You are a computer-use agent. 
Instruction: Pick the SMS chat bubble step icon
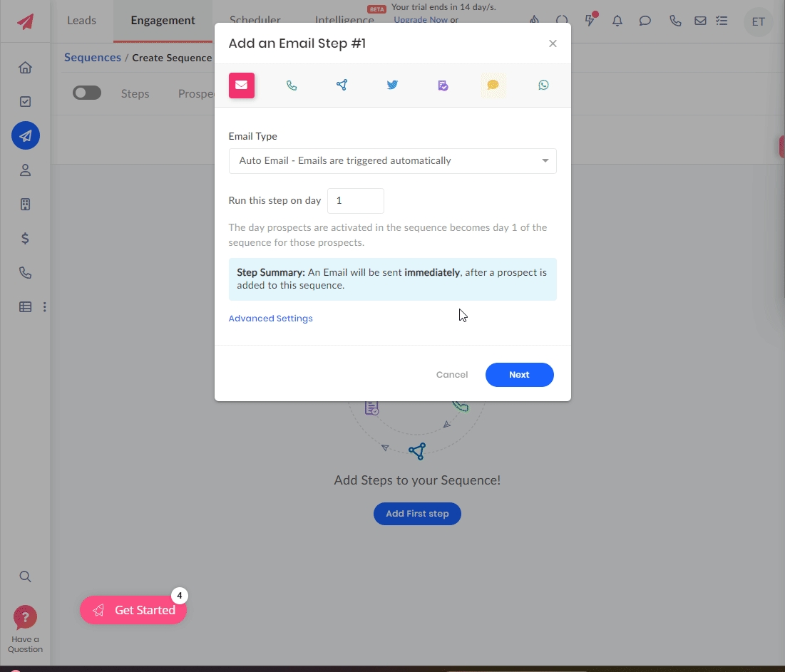point(493,86)
